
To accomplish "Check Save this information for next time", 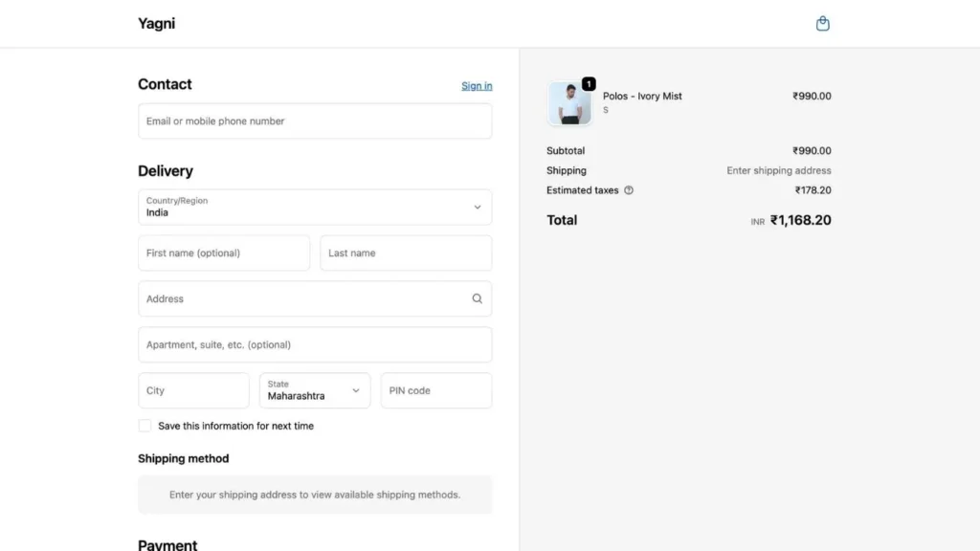I will tap(145, 426).
